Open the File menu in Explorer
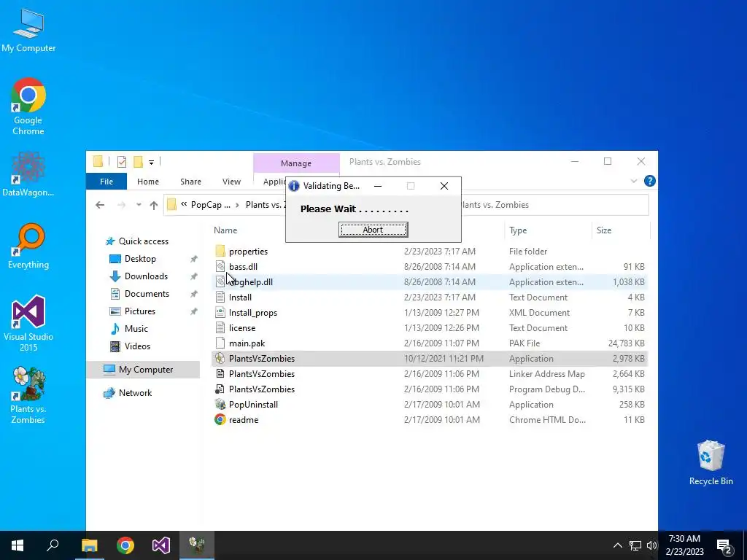The image size is (747, 560). (x=107, y=182)
